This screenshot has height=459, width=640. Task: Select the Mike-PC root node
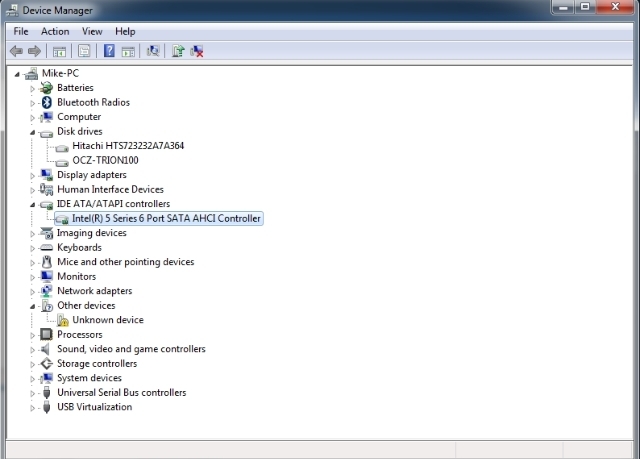60,73
